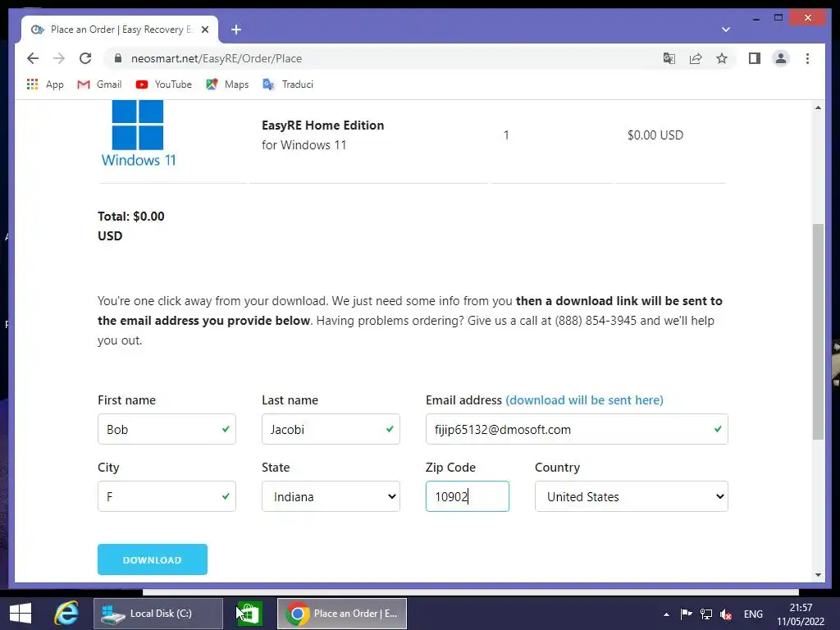This screenshot has width=840, height=630.
Task: Launch Internet Explorer from the taskbar
Action: [x=66, y=614]
